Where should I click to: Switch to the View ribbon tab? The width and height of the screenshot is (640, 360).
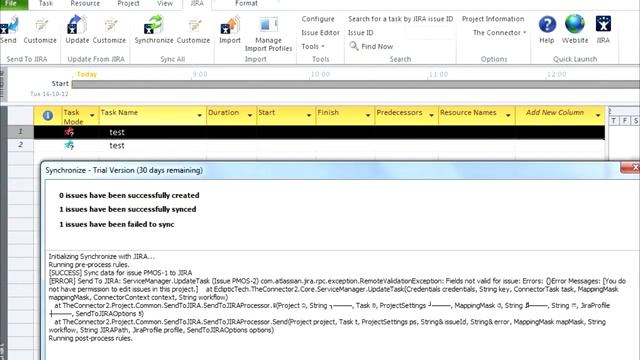165,4
